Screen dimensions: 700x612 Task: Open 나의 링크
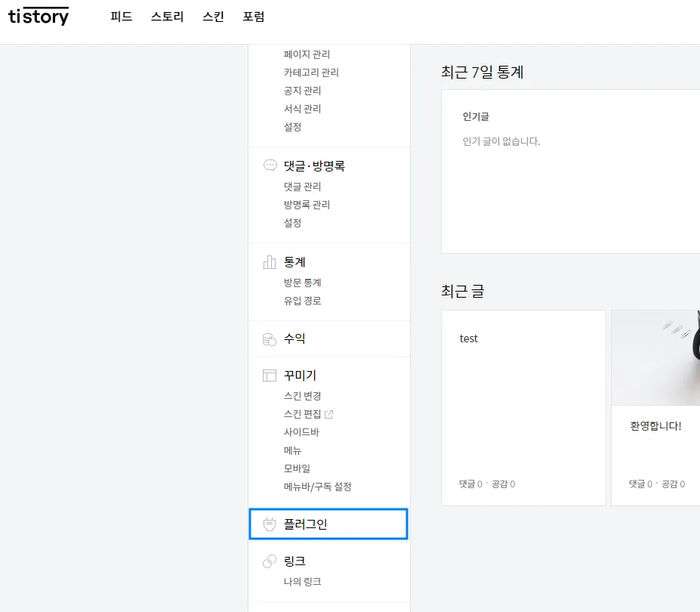tap(302, 582)
